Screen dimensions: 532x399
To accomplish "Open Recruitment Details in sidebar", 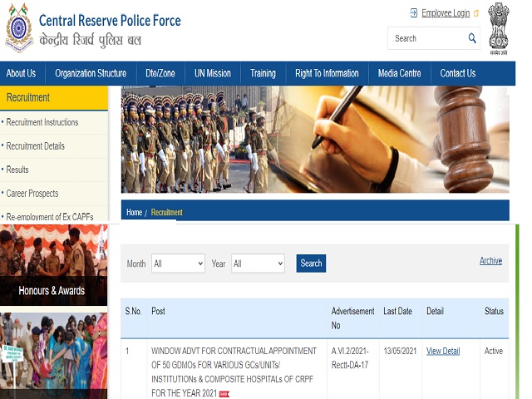I will coord(35,146).
